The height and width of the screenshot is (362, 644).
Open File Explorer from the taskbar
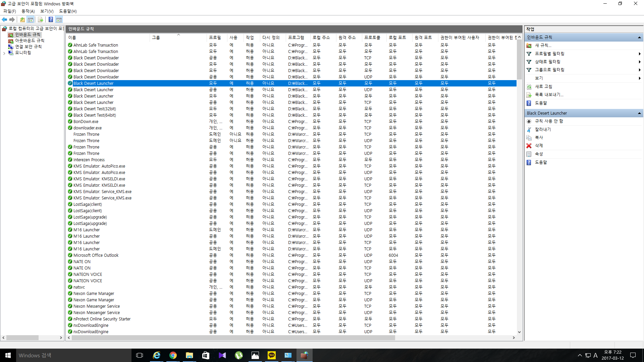[x=190, y=355]
